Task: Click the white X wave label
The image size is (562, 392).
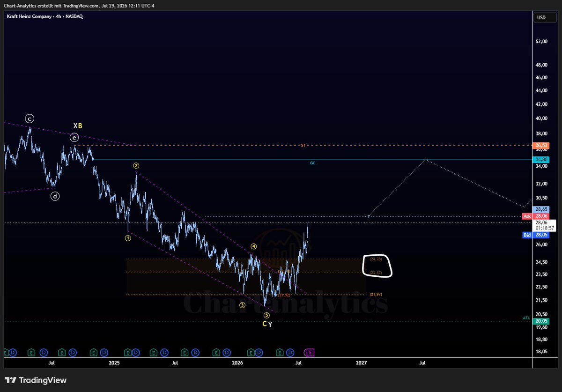Action: [x=75, y=126]
